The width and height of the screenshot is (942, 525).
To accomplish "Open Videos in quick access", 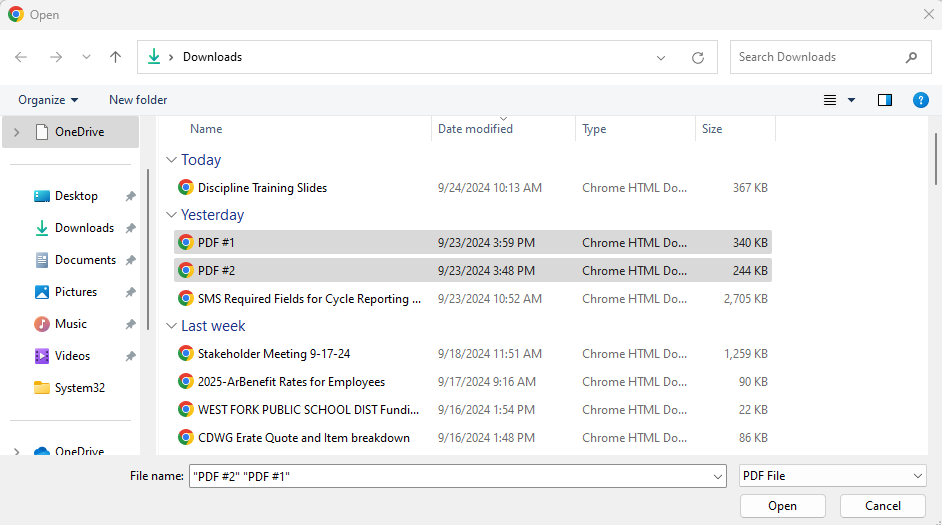I will 72,356.
